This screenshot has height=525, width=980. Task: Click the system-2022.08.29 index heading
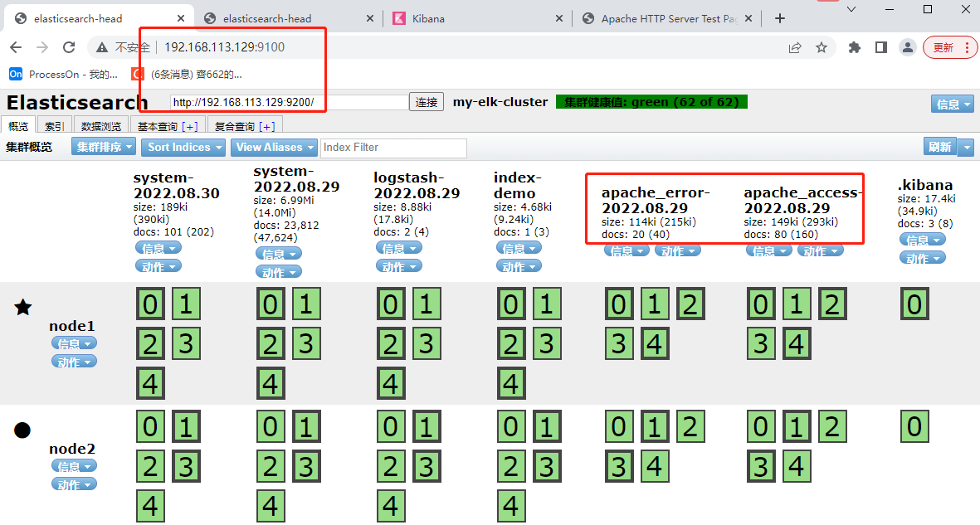tap(296, 179)
